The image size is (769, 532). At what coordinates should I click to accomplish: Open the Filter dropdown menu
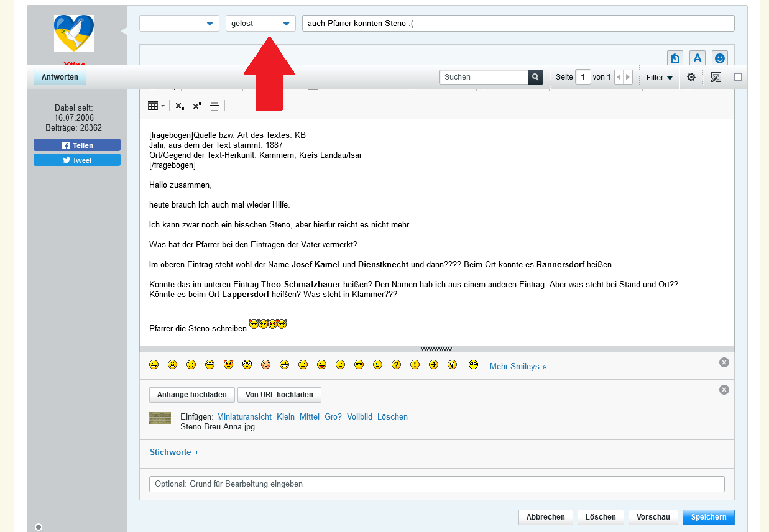[x=659, y=78]
